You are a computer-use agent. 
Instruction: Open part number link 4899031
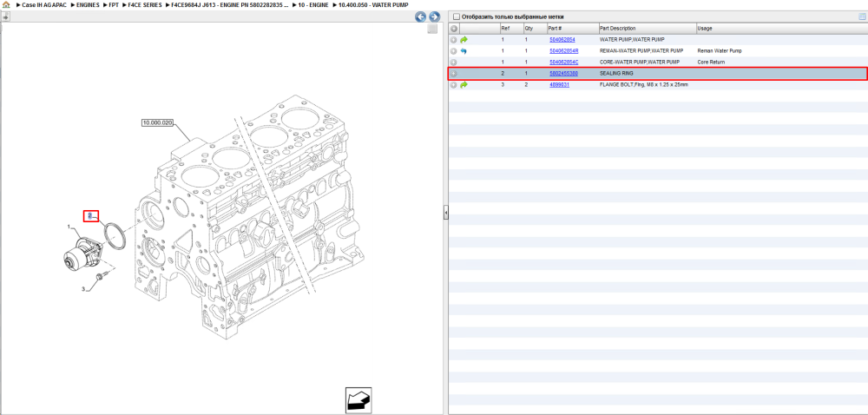click(x=559, y=85)
